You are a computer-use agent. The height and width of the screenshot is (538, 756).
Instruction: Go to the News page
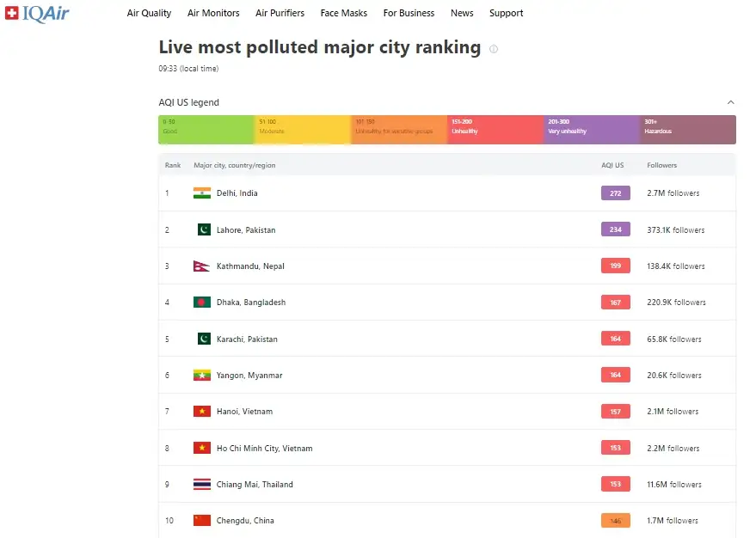[x=462, y=13]
